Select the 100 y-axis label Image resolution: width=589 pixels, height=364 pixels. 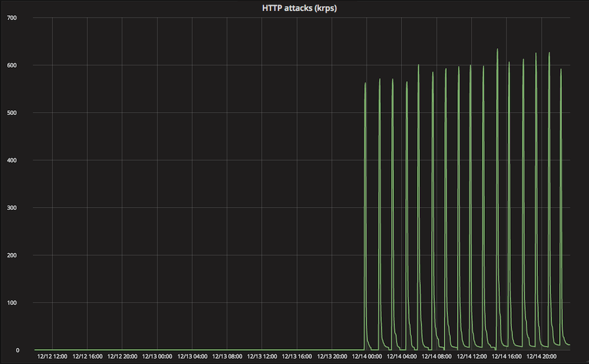coord(12,303)
